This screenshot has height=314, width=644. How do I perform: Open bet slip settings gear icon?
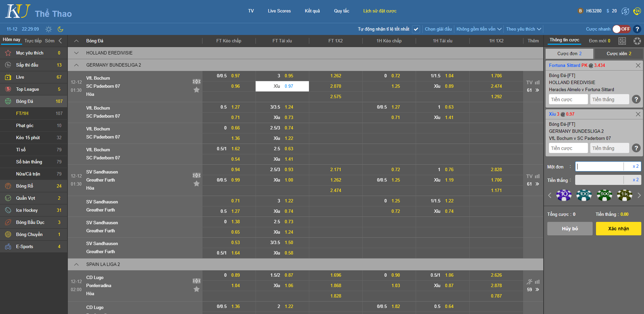point(637,41)
